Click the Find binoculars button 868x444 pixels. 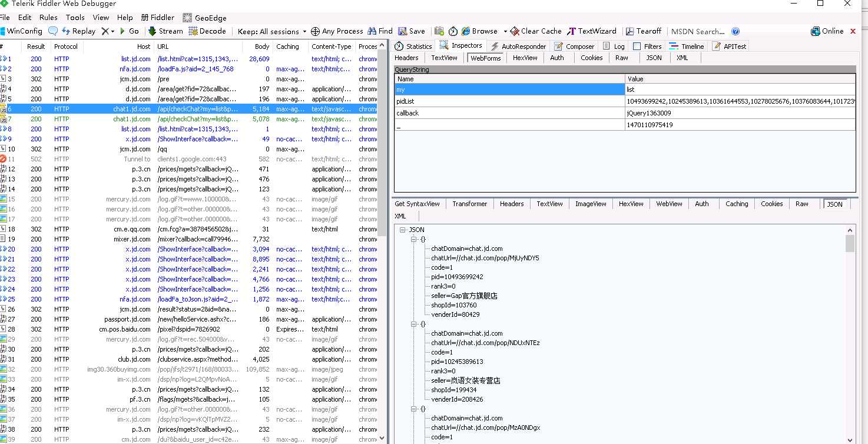(x=380, y=31)
